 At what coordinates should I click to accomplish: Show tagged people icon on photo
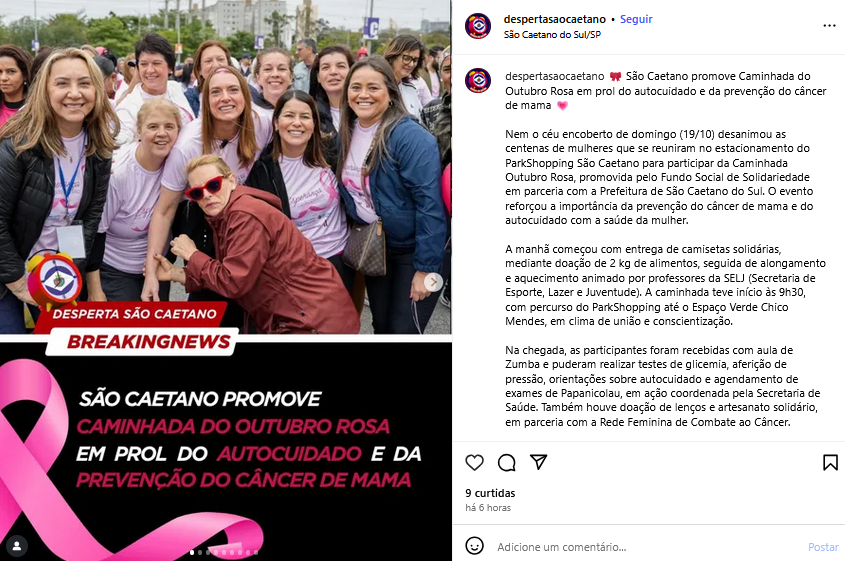point(17,546)
